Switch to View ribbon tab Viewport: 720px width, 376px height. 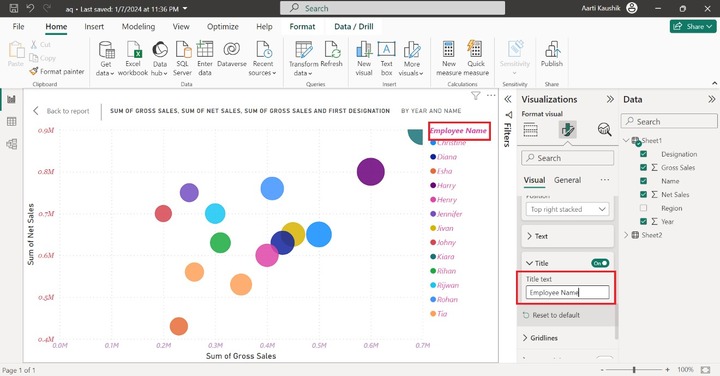click(x=181, y=27)
